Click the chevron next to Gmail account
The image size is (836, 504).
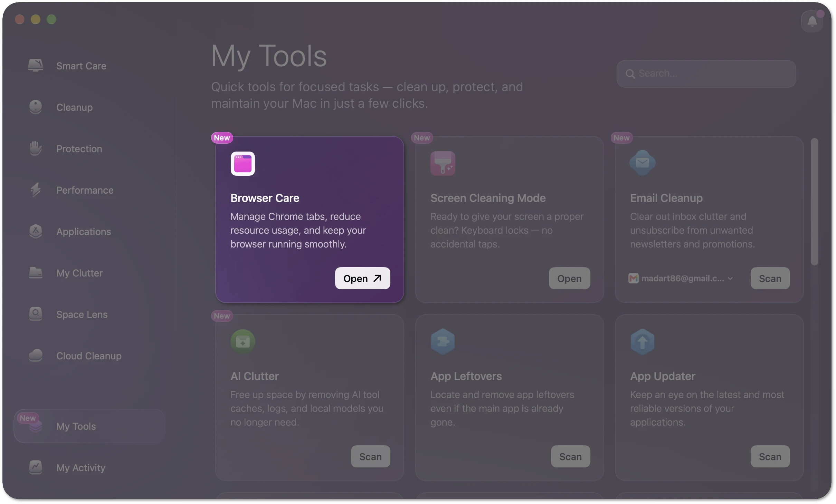730,278
